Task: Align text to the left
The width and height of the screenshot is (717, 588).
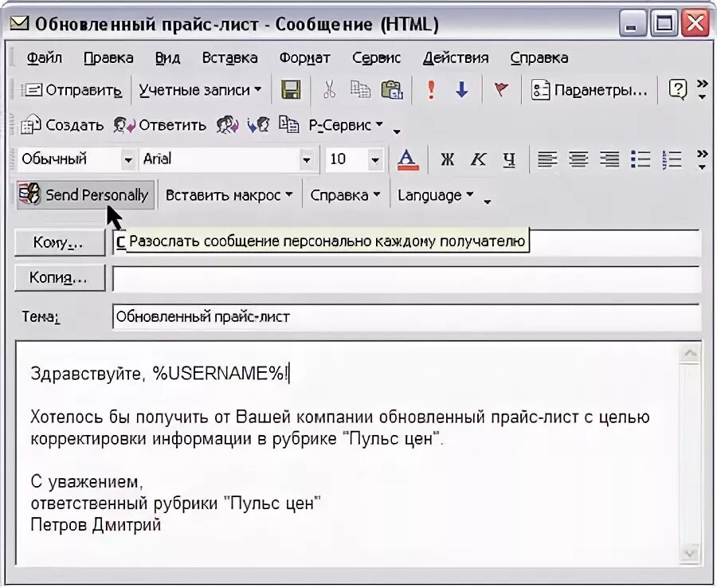Action: click(x=547, y=159)
